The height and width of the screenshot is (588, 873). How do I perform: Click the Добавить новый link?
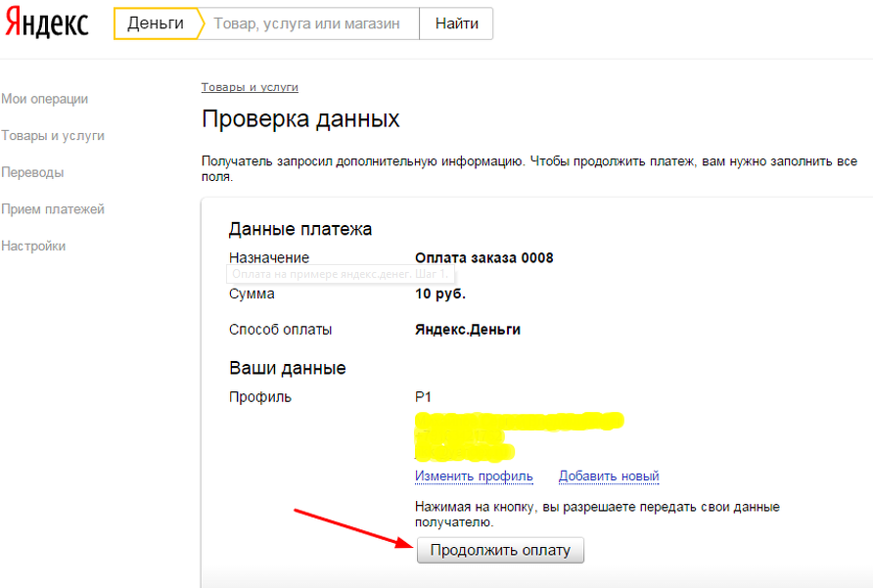(609, 476)
